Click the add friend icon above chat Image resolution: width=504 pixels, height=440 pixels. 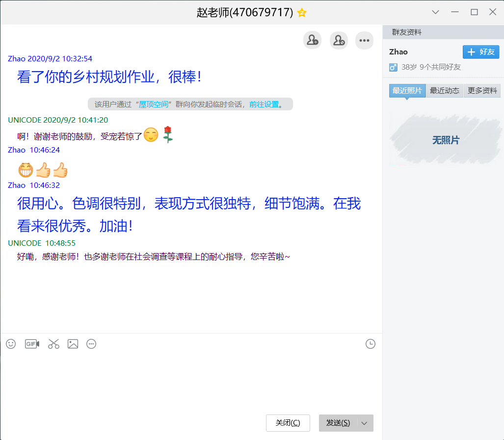point(312,40)
